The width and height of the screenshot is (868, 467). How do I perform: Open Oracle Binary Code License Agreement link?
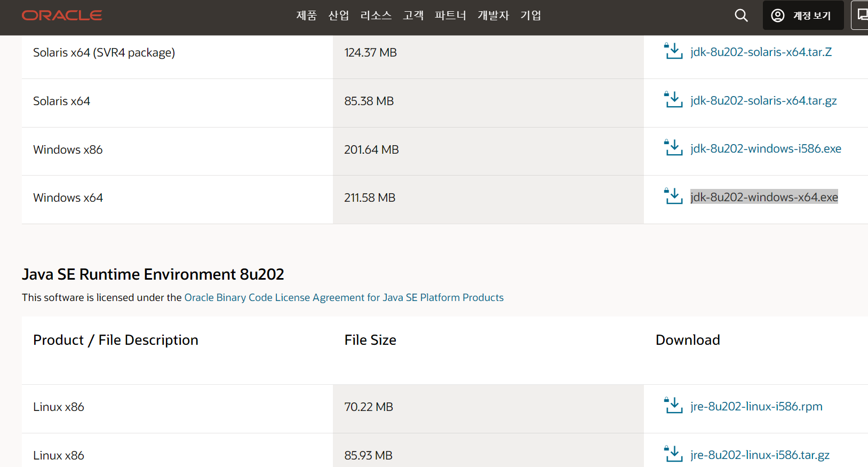tap(344, 297)
